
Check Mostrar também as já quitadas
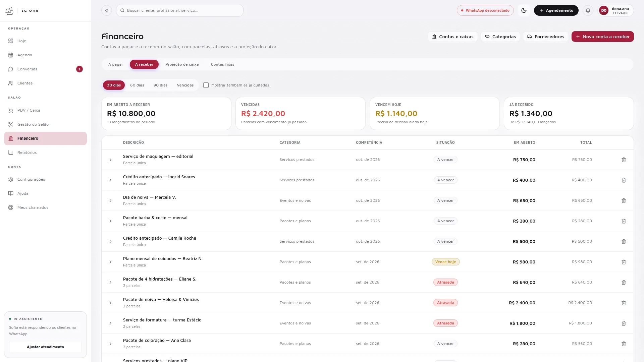click(x=206, y=85)
